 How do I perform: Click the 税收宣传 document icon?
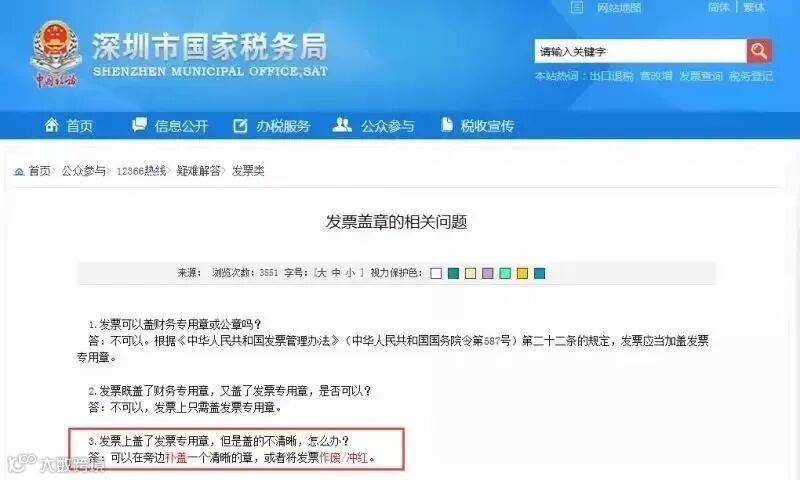[447, 124]
